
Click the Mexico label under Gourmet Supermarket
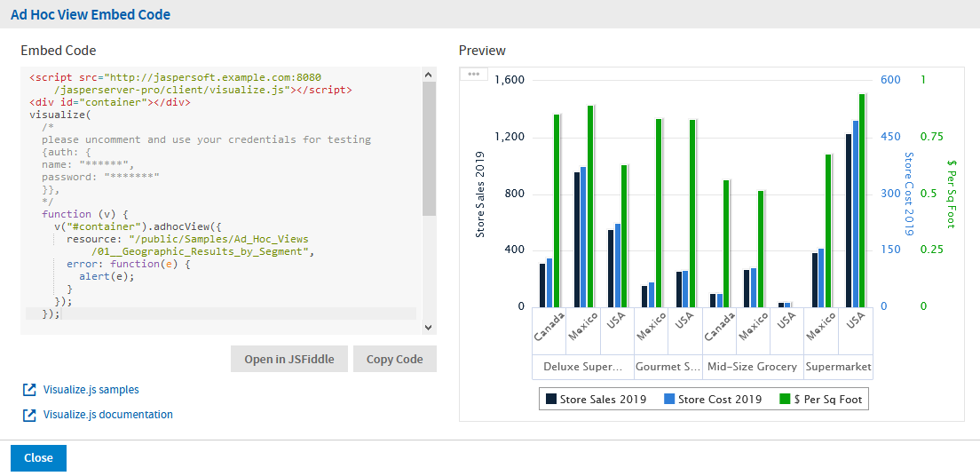[x=651, y=327]
